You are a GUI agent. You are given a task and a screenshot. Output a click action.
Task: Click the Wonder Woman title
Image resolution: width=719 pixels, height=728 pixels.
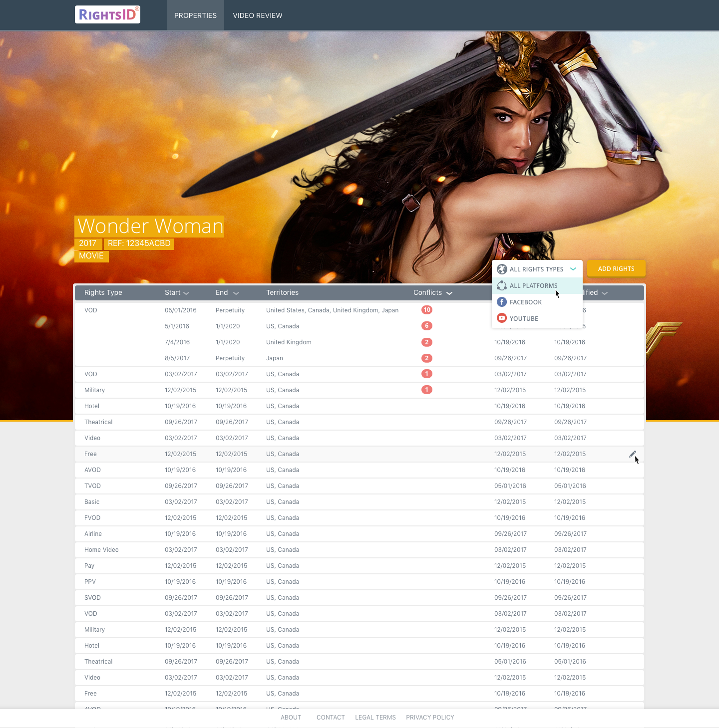coord(150,226)
